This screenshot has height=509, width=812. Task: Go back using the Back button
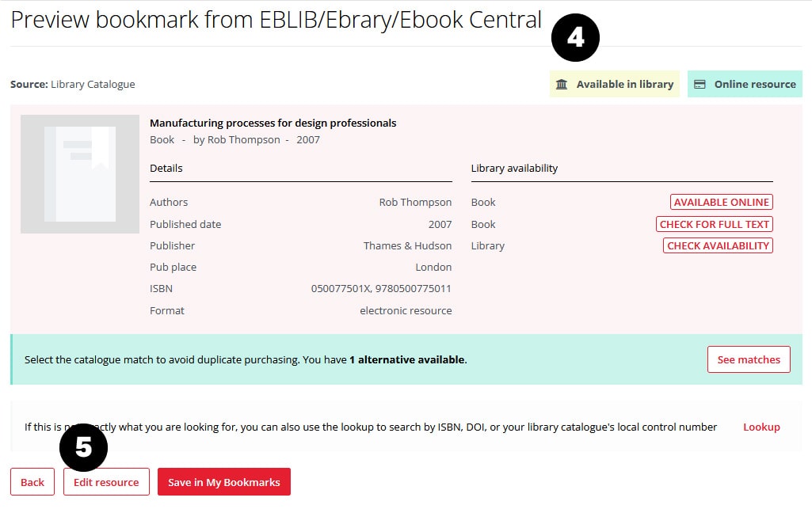pos(32,482)
